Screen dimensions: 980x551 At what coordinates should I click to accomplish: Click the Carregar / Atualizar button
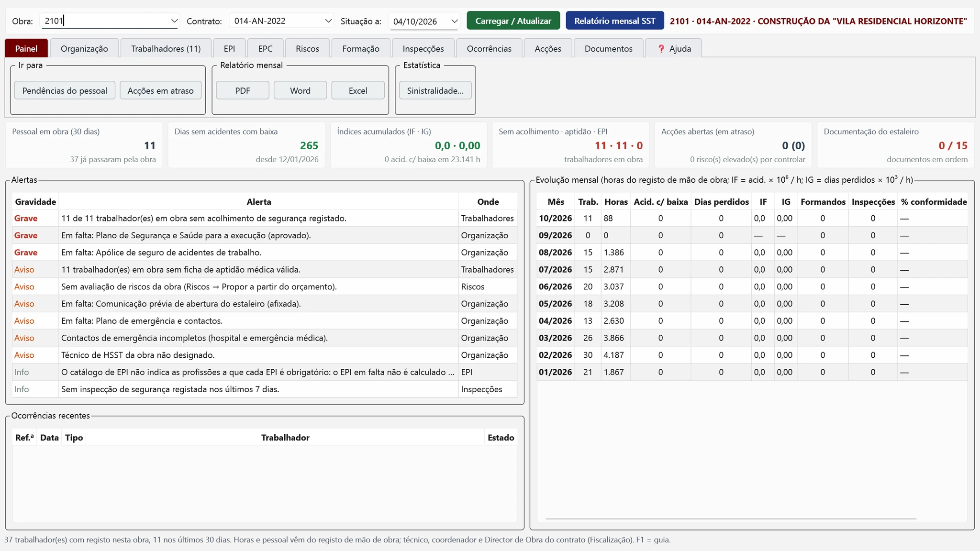point(513,21)
